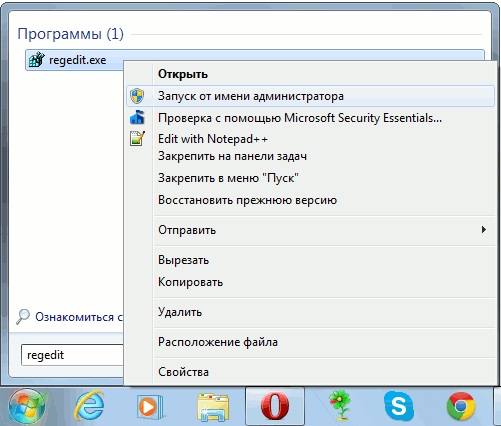This screenshot has height=426, width=501.
Task: Choose Вырезать from the context menu
Action: click(x=310, y=260)
